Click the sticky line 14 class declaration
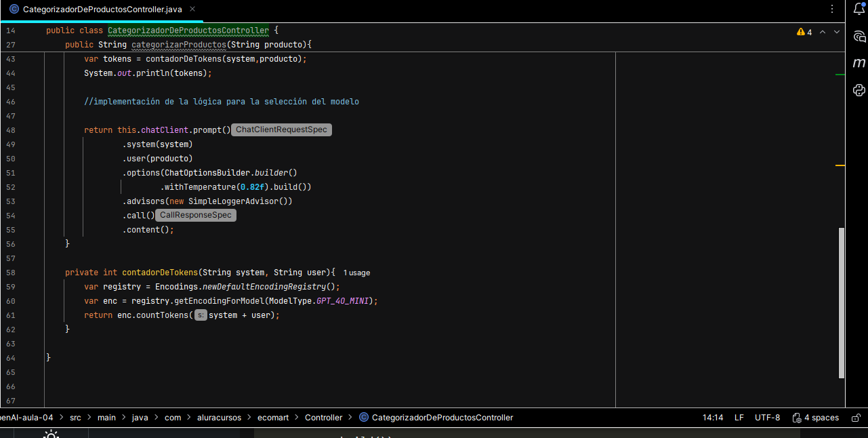 tap(163, 31)
